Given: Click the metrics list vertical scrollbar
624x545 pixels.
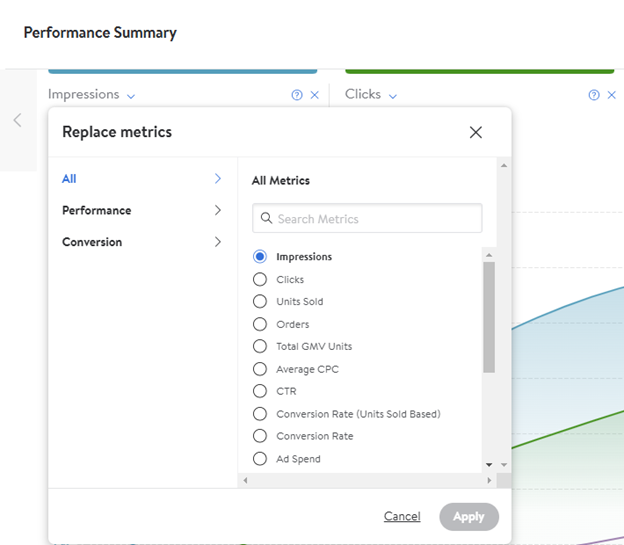Looking at the screenshot, I should (x=489, y=317).
